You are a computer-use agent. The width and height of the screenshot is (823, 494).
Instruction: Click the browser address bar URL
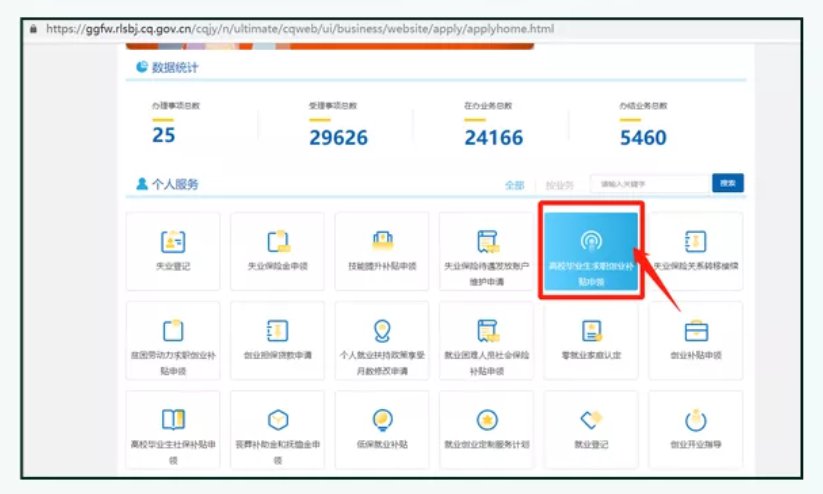tap(300, 29)
